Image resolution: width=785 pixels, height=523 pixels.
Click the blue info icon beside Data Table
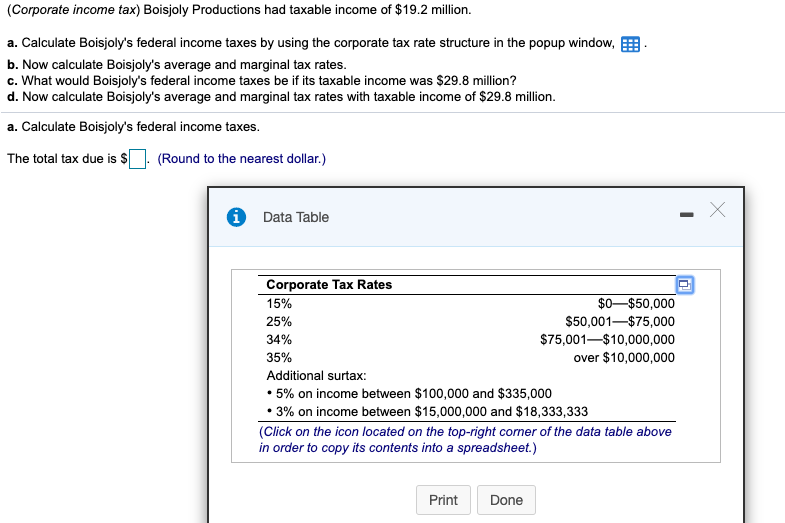pyautogui.click(x=236, y=217)
